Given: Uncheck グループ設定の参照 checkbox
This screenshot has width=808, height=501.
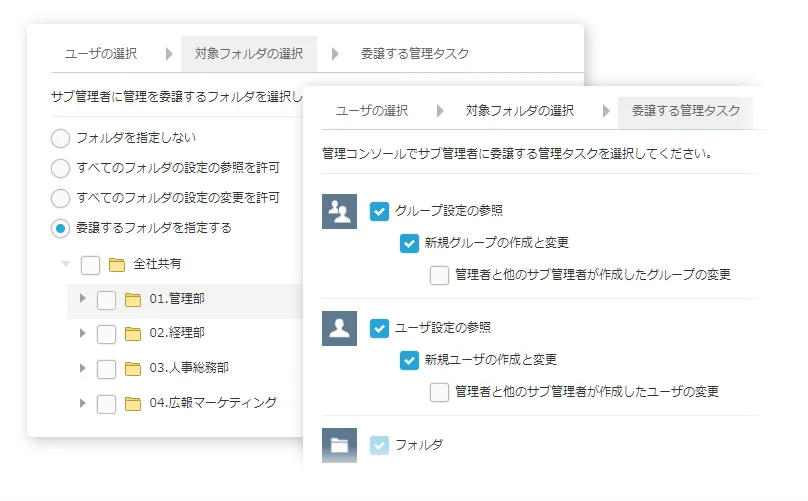Looking at the screenshot, I should click(x=379, y=211).
